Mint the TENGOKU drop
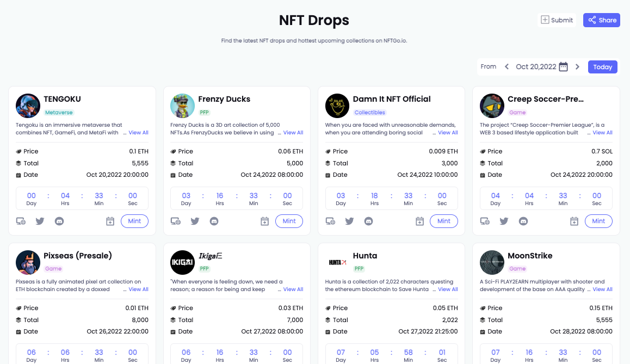The image size is (630, 364). pyautogui.click(x=134, y=221)
